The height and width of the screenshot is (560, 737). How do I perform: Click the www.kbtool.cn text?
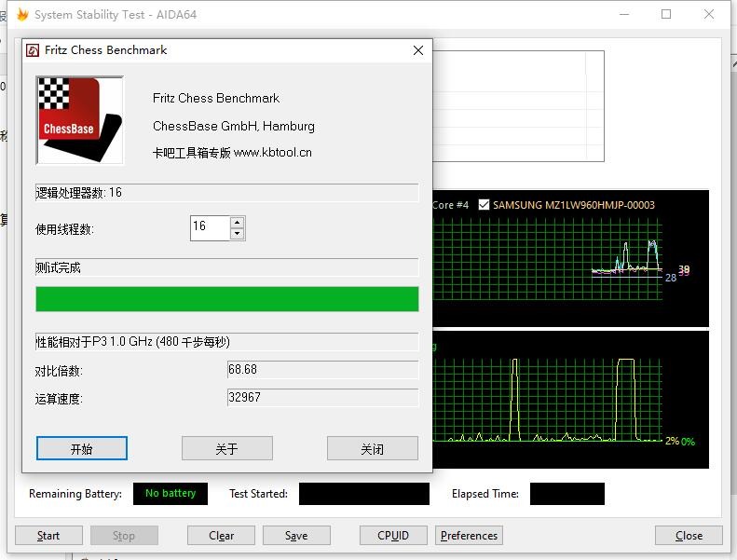click(273, 152)
